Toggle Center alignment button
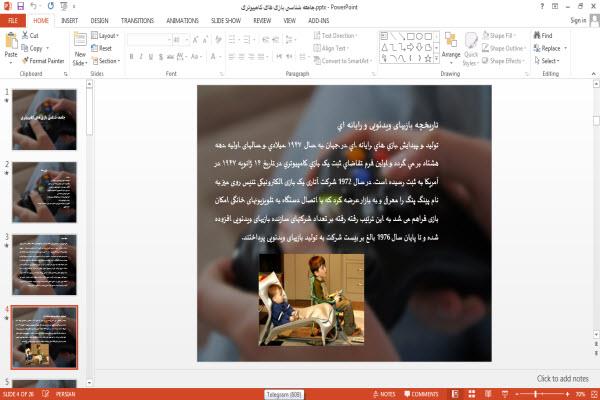 (x=241, y=57)
